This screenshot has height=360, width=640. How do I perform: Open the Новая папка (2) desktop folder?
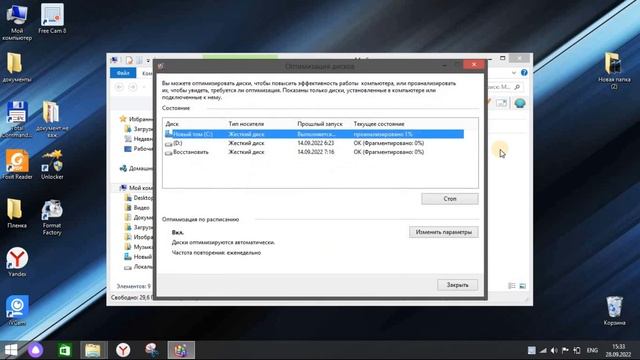pos(614,70)
